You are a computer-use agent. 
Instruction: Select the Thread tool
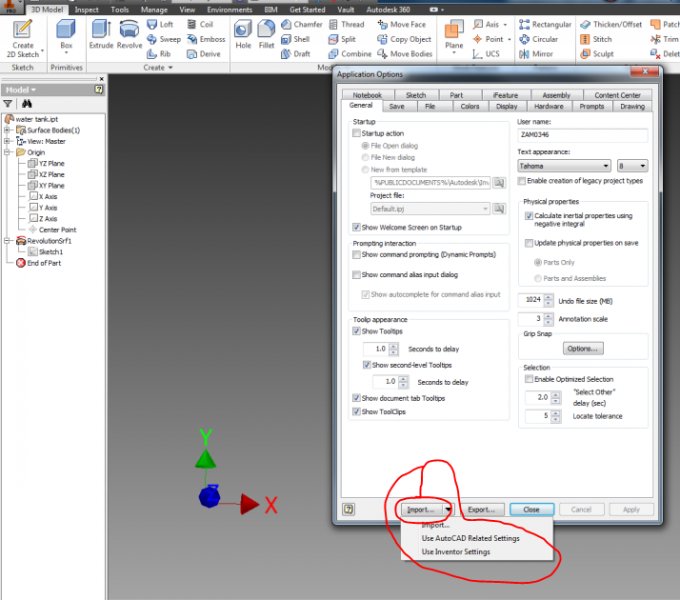(347, 24)
